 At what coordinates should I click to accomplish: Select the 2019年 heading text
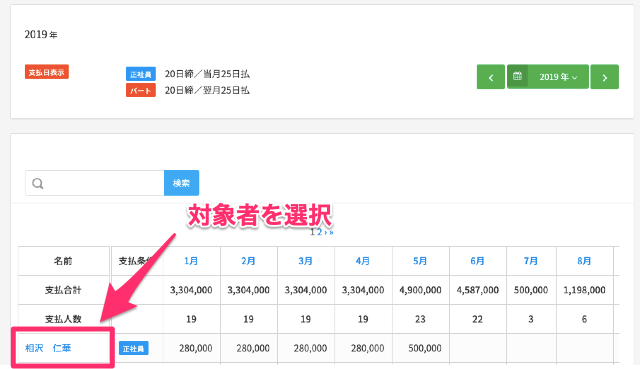tap(41, 35)
